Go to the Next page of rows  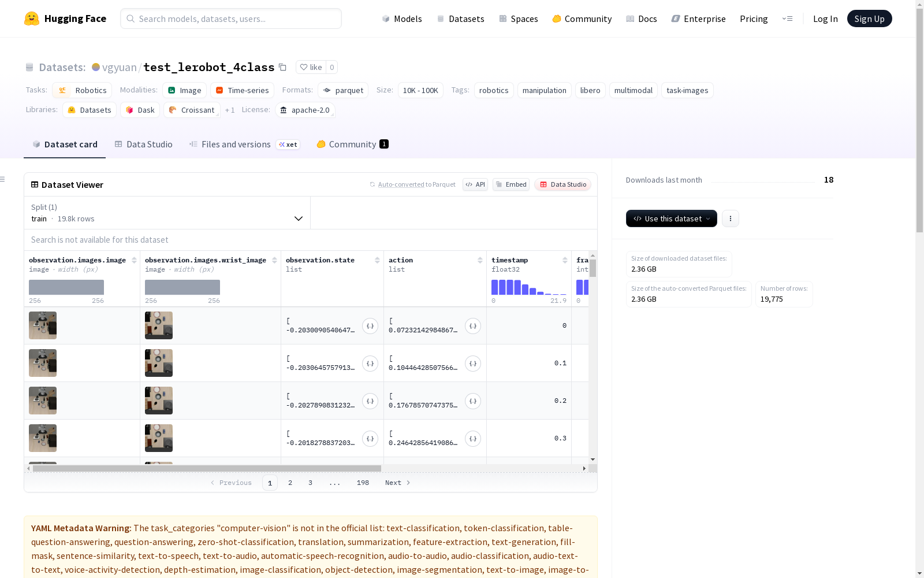(398, 483)
